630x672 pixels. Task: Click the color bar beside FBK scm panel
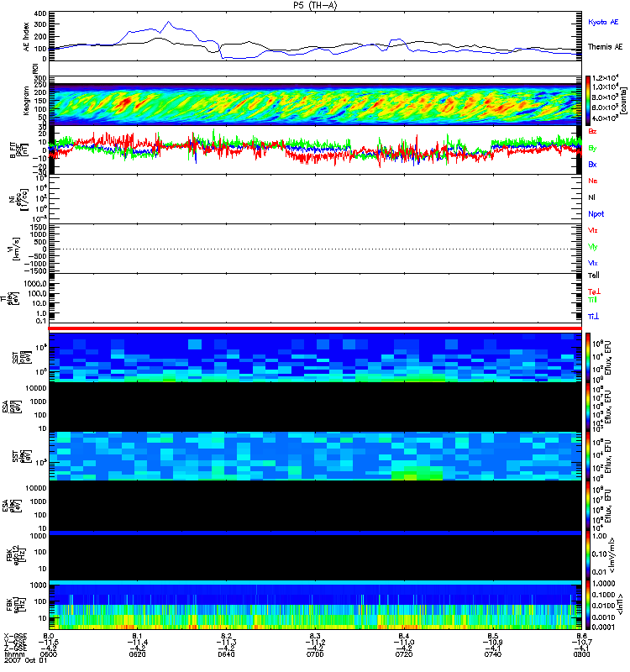588,605
